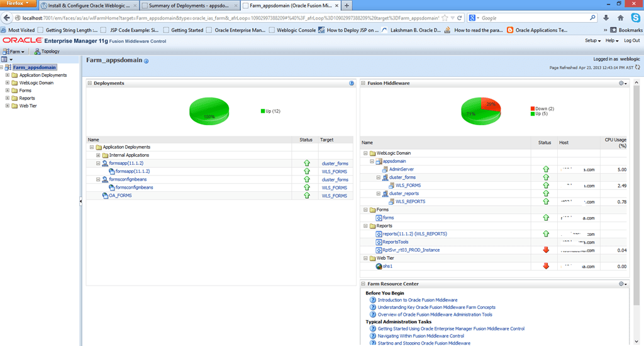Open the OA_FORMS deployment
The image size is (644, 346).
(x=120, y=196)
